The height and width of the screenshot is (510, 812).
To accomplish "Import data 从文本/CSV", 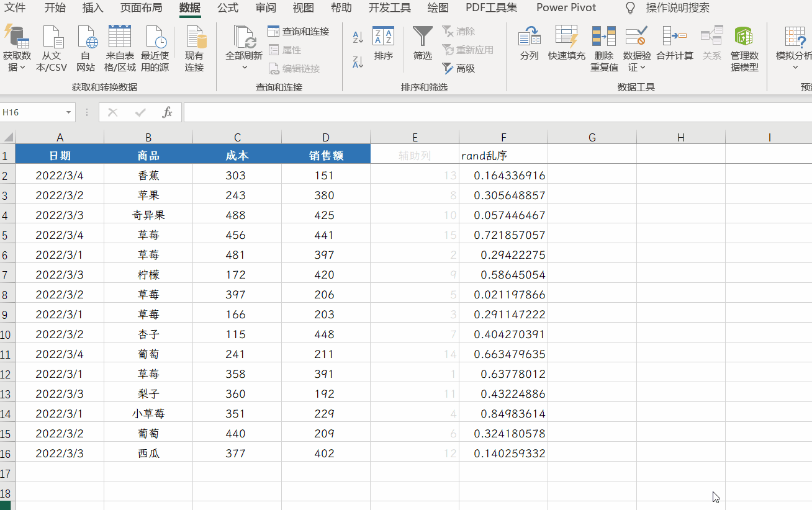I will [x=52, y=49].
